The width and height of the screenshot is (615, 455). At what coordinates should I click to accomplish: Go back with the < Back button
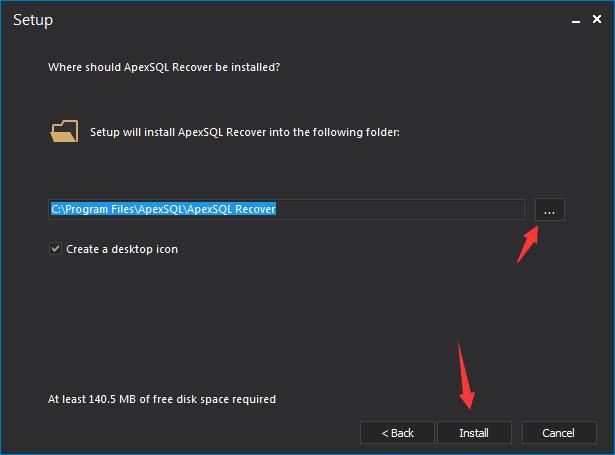click(x=397, y=433)
